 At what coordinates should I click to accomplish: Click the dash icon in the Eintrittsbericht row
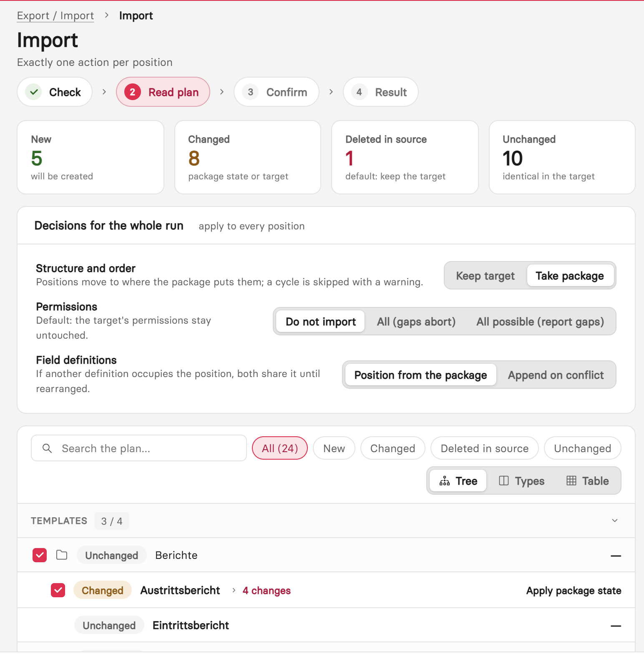click(x=616, y=626)
